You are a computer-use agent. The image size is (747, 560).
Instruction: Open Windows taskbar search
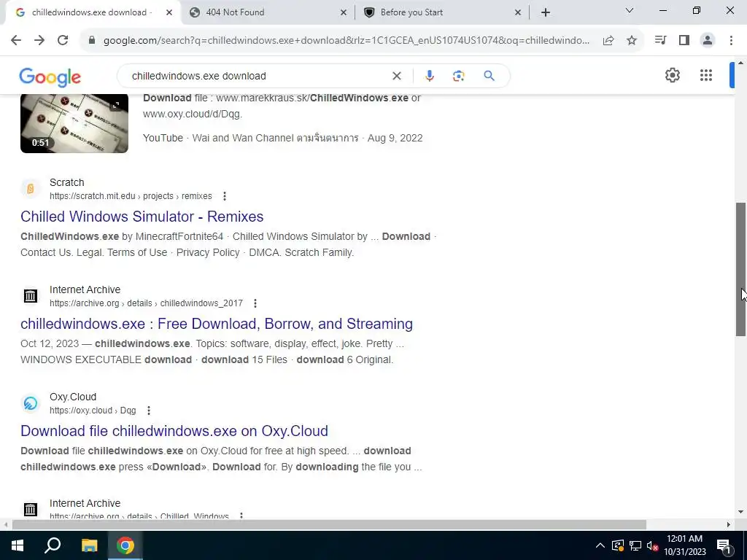[x=53, y=545]
